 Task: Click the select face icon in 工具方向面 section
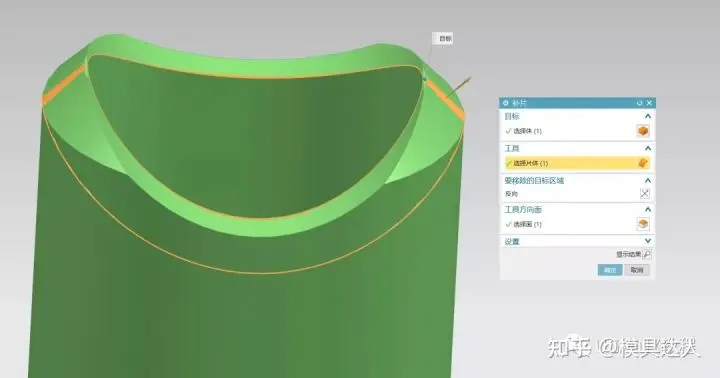tap(643, 224)
